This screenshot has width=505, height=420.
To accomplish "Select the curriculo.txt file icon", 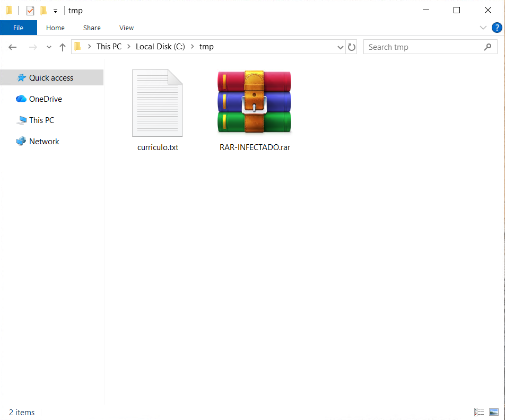I will tap(157, 103).
